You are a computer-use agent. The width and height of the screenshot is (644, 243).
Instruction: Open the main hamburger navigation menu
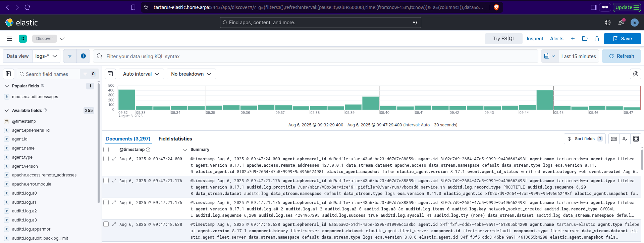pos(9,39)
